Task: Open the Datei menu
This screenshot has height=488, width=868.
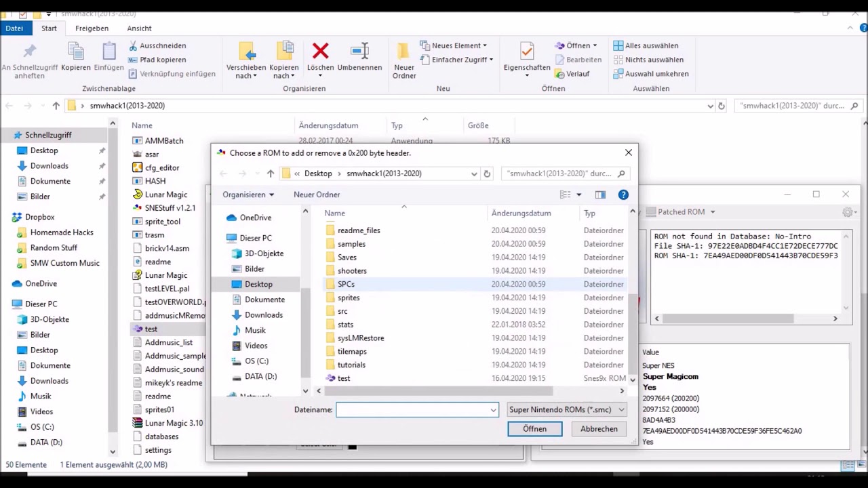Action: coord(14,28)
